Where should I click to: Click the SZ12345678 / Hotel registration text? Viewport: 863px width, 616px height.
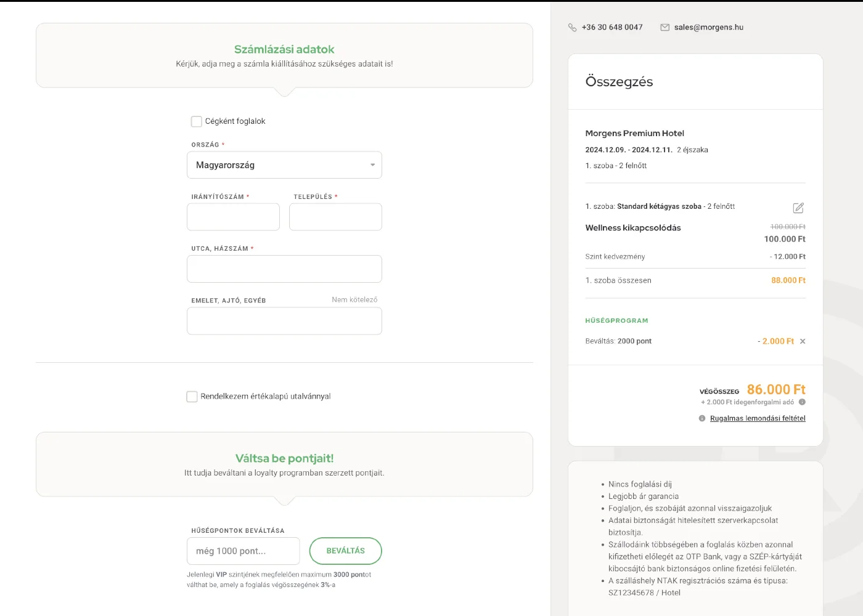pos(644,593)
